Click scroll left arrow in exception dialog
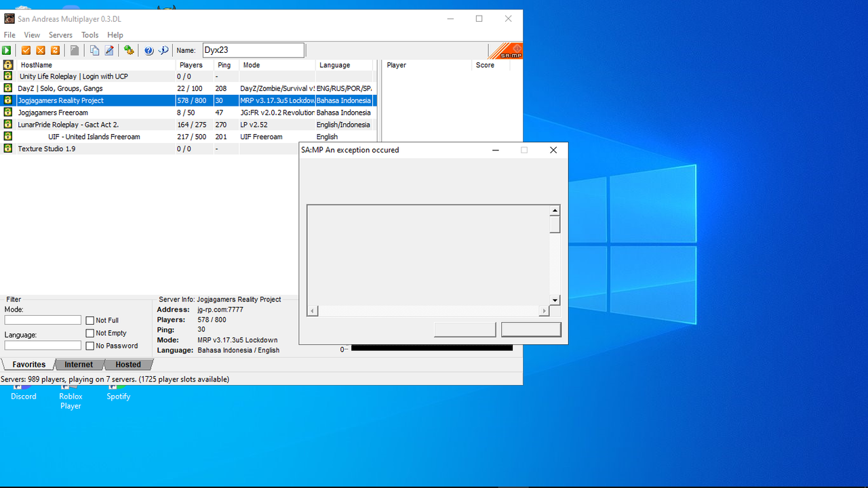 coord(313,310)
